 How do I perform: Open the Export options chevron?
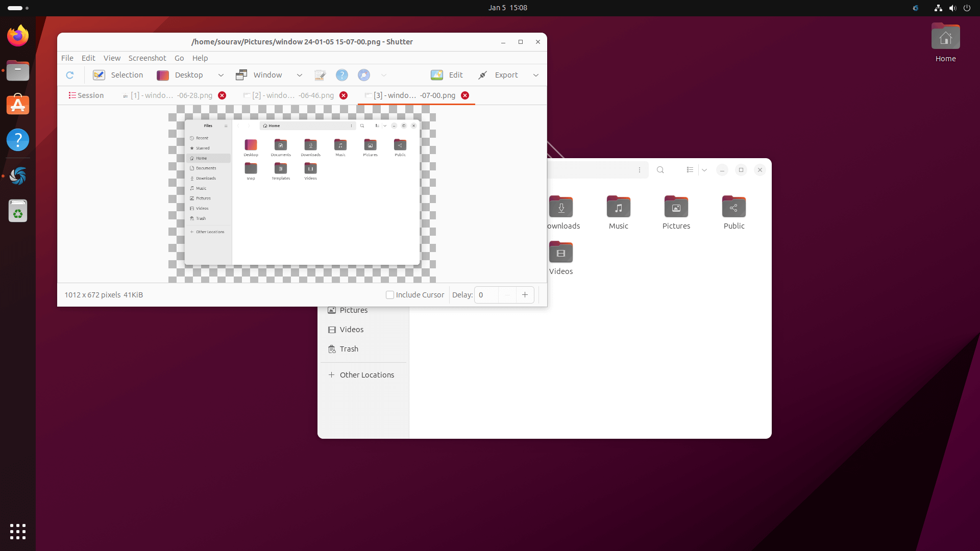click(535, 75)
